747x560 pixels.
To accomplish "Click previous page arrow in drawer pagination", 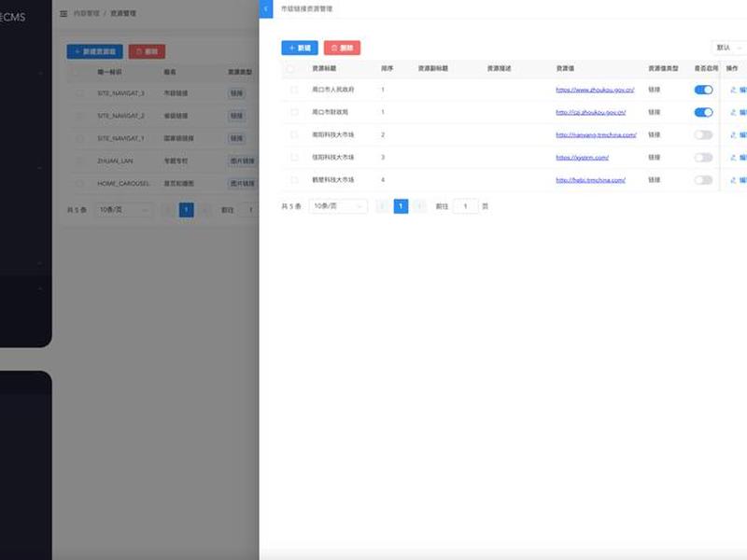I will pos(382,206).
